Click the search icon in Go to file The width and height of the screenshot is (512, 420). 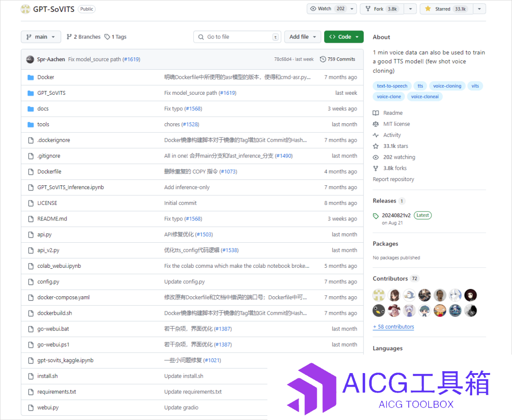pos(201,37)
